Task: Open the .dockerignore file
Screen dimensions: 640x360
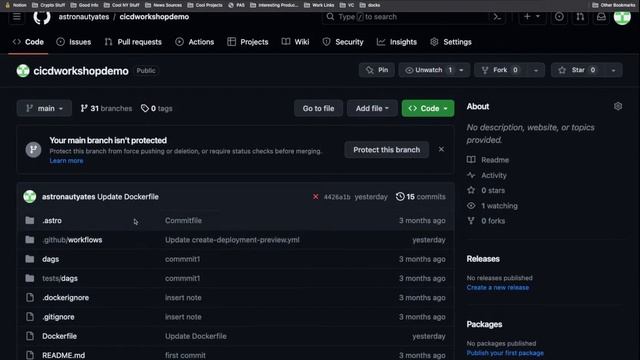Action: pos(66,298)
